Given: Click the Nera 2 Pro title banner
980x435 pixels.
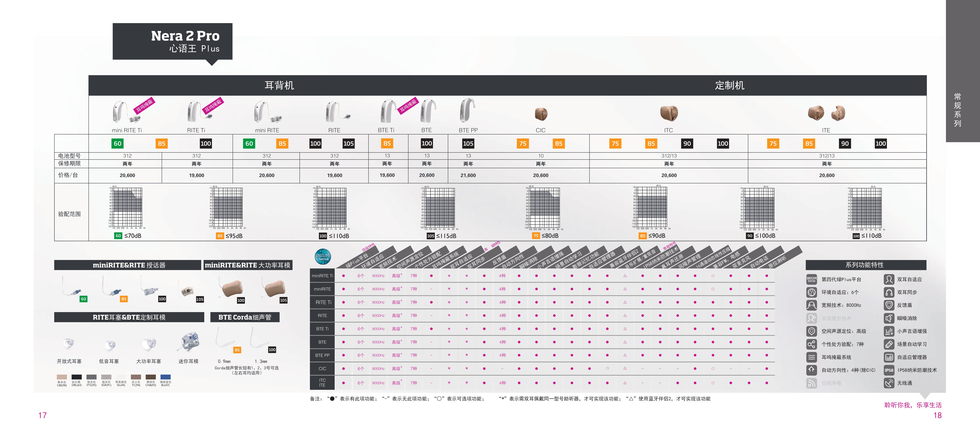Looking at the screenshot, I should [x=172, y=41].
